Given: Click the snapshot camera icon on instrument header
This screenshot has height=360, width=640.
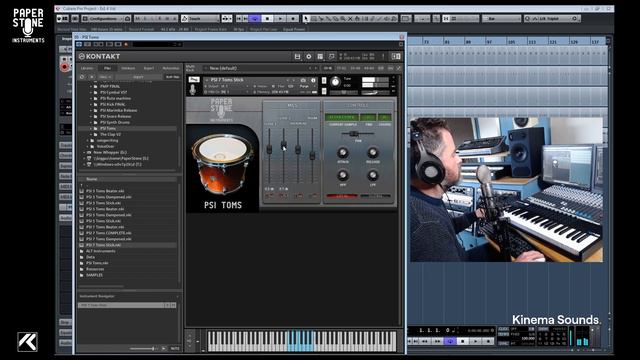Looking at the screenshot, I should click(x=303, y=80).
